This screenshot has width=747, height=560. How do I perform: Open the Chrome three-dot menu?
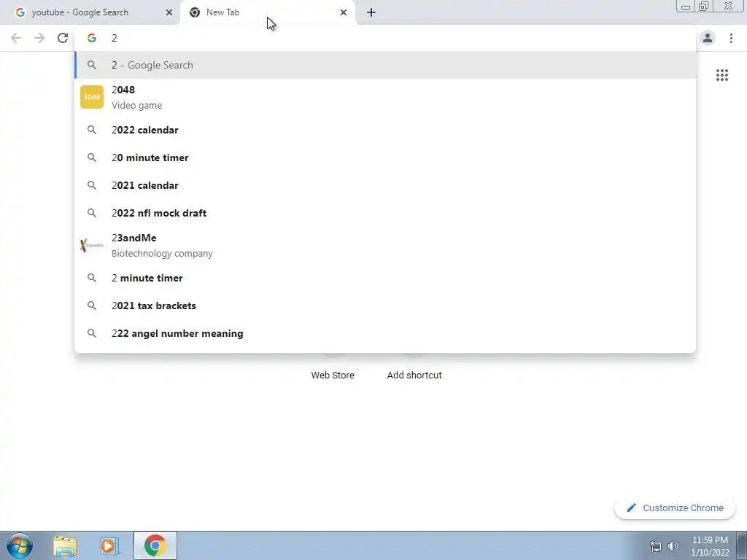[731, 38]
